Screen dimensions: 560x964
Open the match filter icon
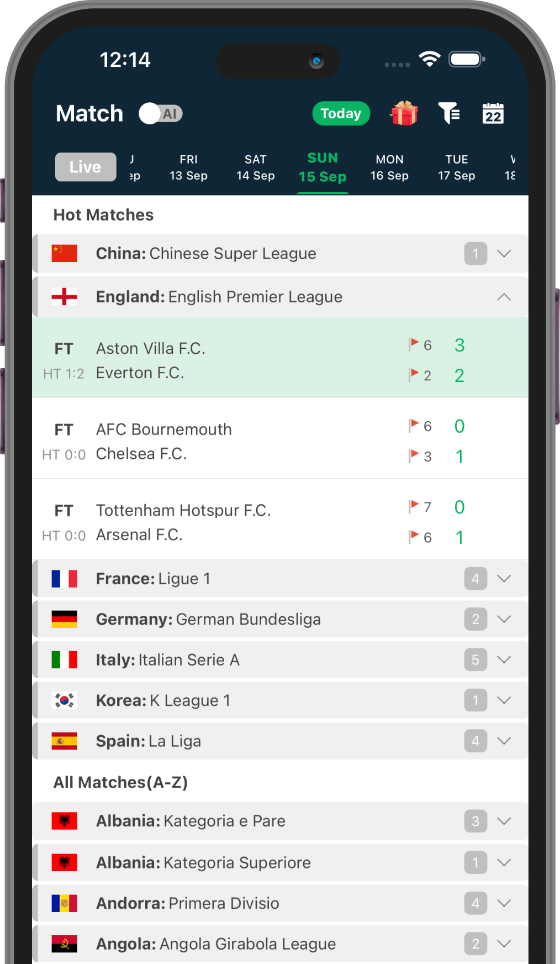coord(449,113)
